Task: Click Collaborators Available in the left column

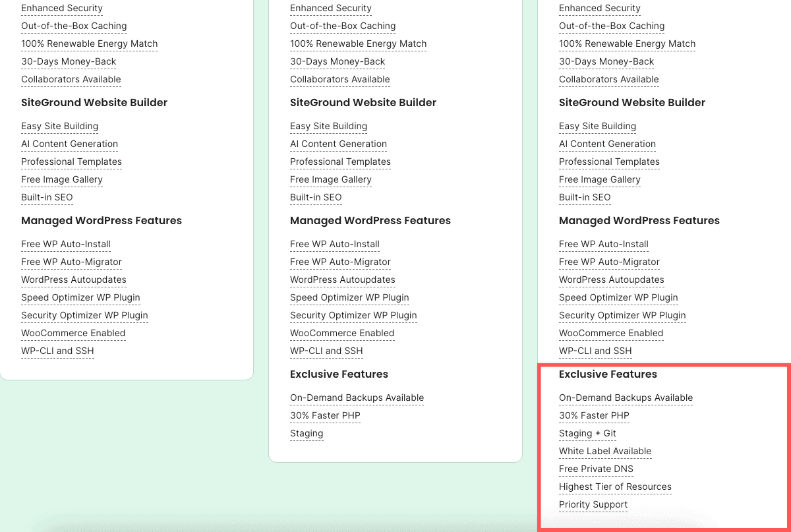Action: (71, 80)
